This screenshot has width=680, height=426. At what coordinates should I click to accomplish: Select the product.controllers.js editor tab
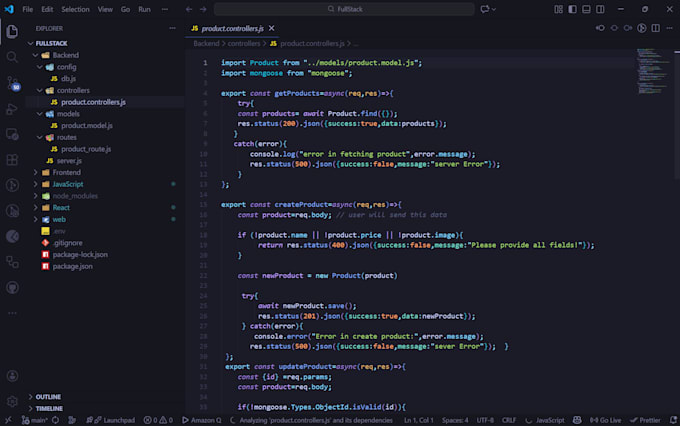(x=232, y=28)
